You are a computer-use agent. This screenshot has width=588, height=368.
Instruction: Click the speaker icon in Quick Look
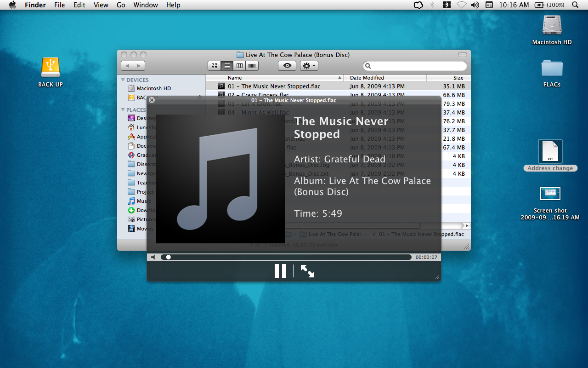coord(153,257)
